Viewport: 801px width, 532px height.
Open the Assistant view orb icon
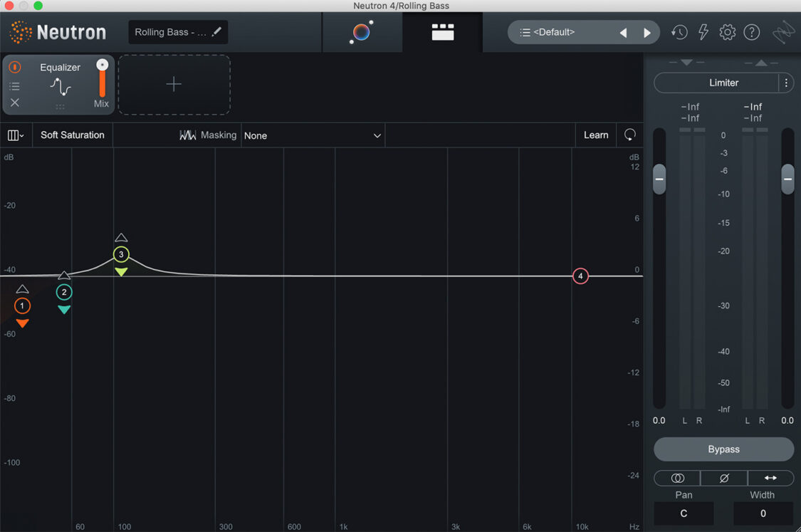click(x=362, y=32)
